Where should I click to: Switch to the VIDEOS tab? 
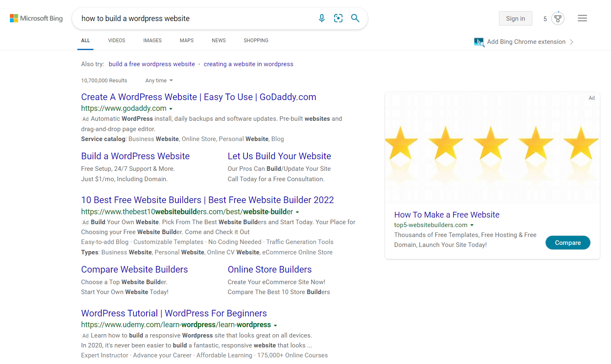point(116,40)
